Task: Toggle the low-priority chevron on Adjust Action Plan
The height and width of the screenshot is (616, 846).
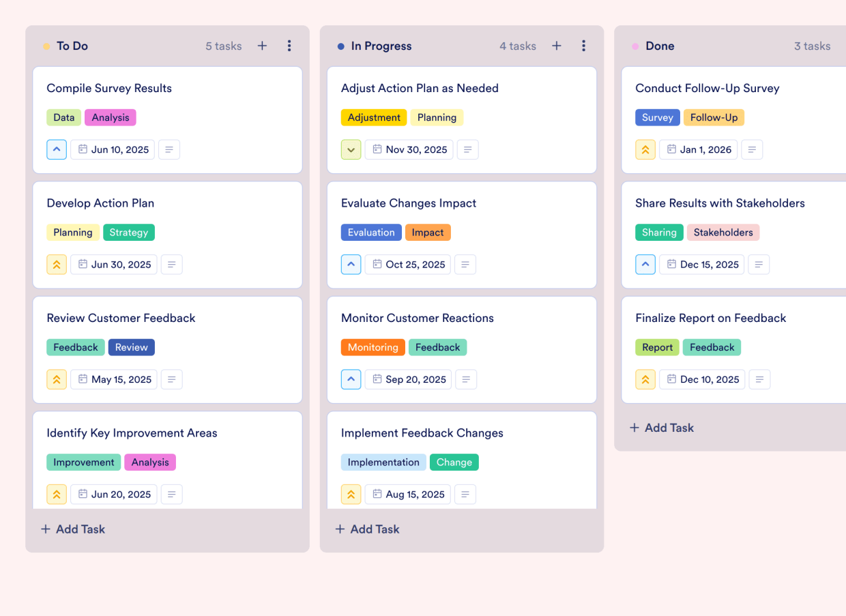Action: [x=351, y=149]
